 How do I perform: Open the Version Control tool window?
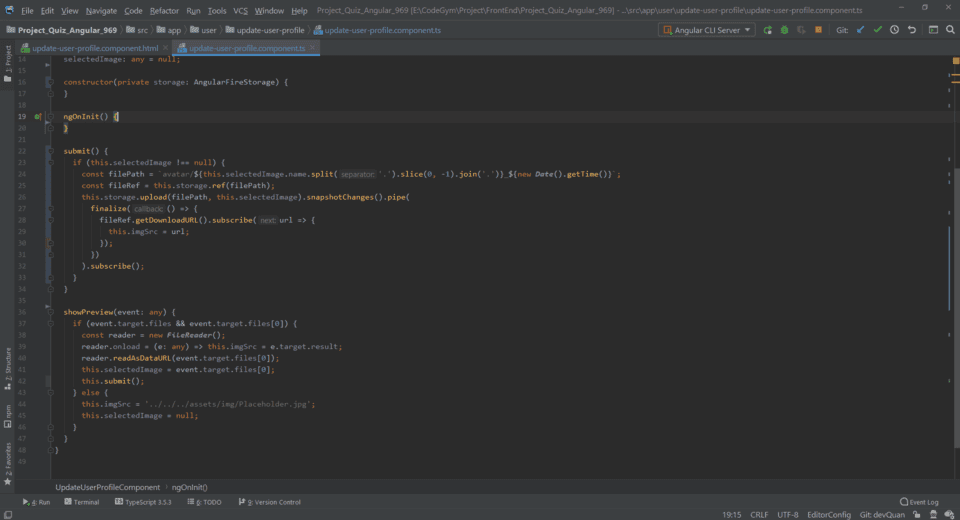(270, 502)
